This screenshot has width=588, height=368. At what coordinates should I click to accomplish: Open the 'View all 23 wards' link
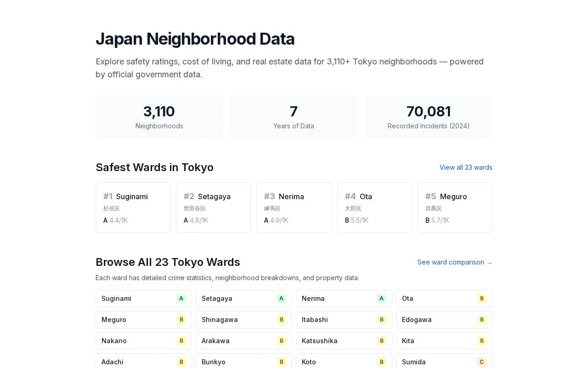pyautogui.click(x=466, y=167)
